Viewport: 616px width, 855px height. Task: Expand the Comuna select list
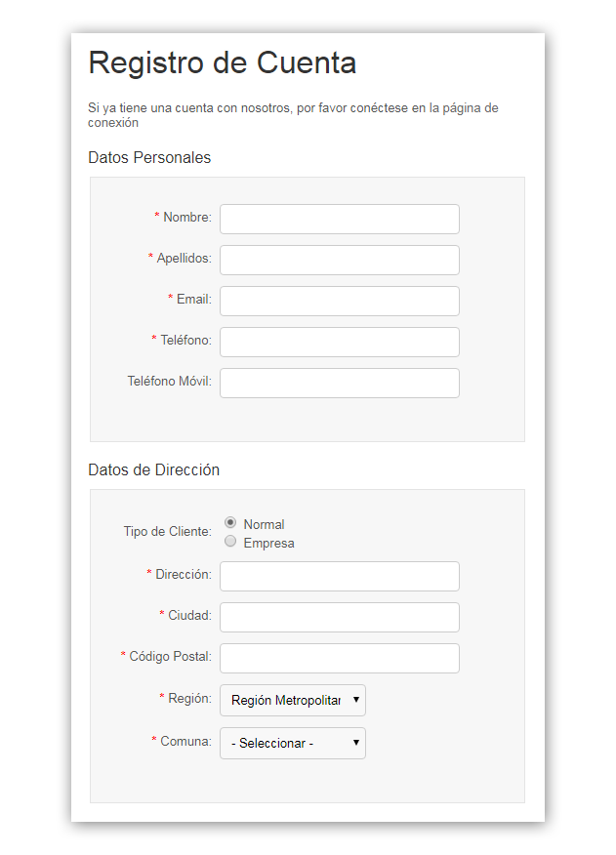[292, 743]
